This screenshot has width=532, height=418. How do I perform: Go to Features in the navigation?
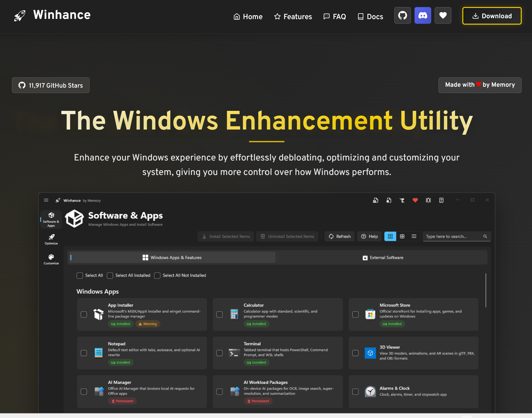pos(293,16)
